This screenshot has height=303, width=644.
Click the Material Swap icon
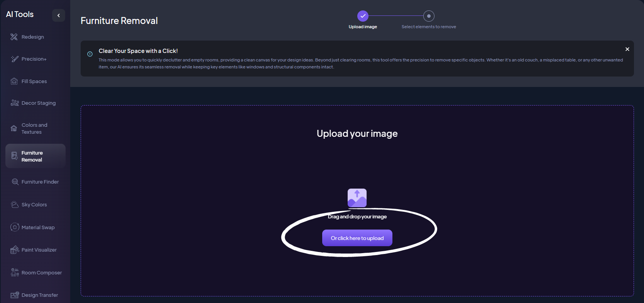pos(15,227)
